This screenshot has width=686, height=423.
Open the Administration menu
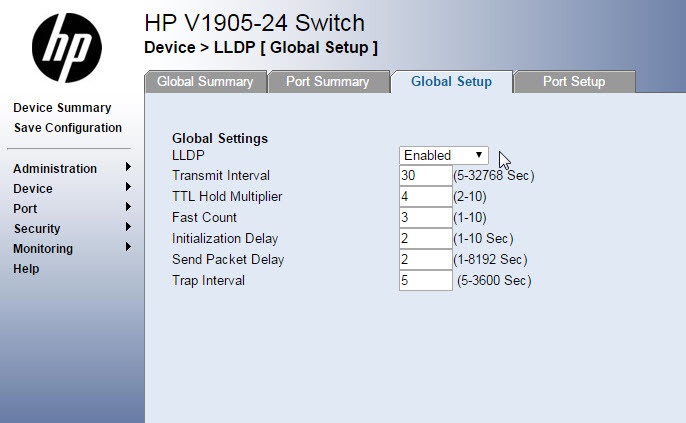pyautogui.click(x=55, y=168)
